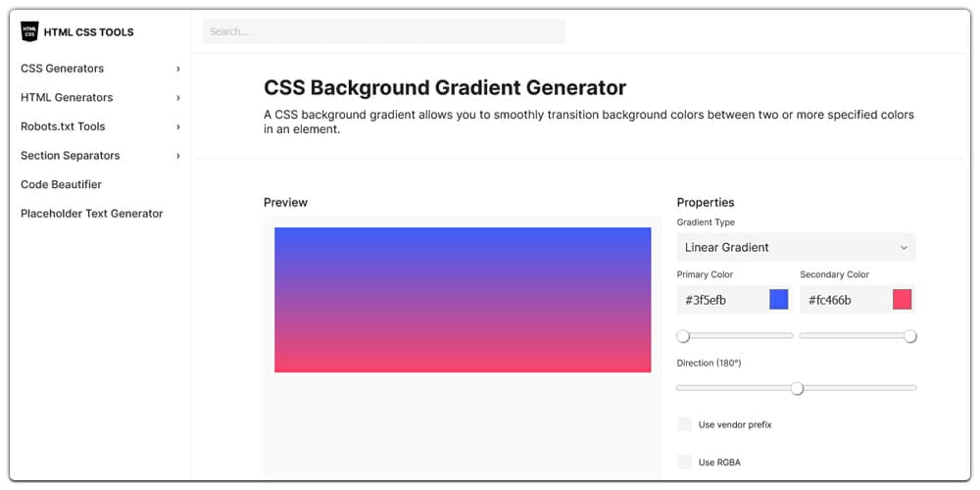
Task: Expand the Robots.txt Tools chevron arrow
Action: (x=178, y=126)
